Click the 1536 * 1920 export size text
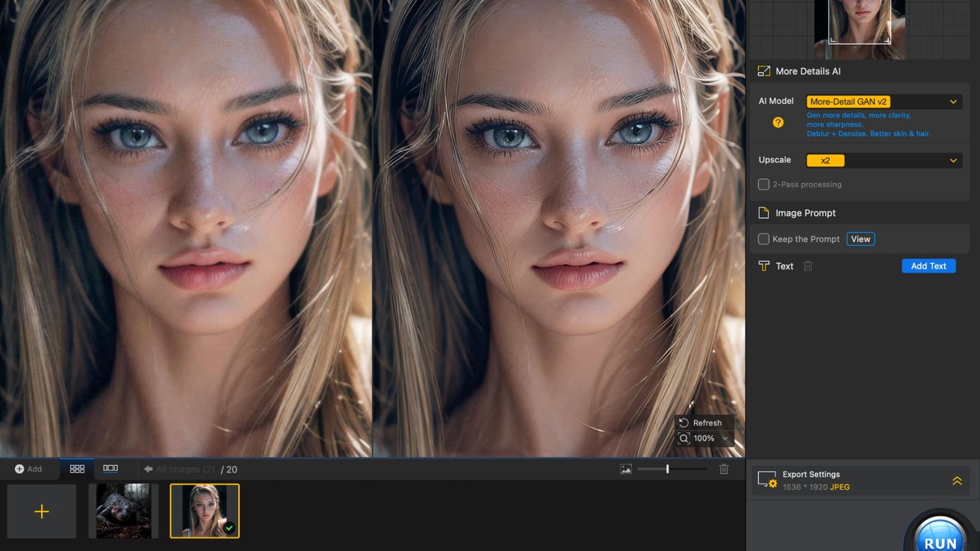Viewport: 980px width, 551px height. pyautogui.click(x=815, y=487)
